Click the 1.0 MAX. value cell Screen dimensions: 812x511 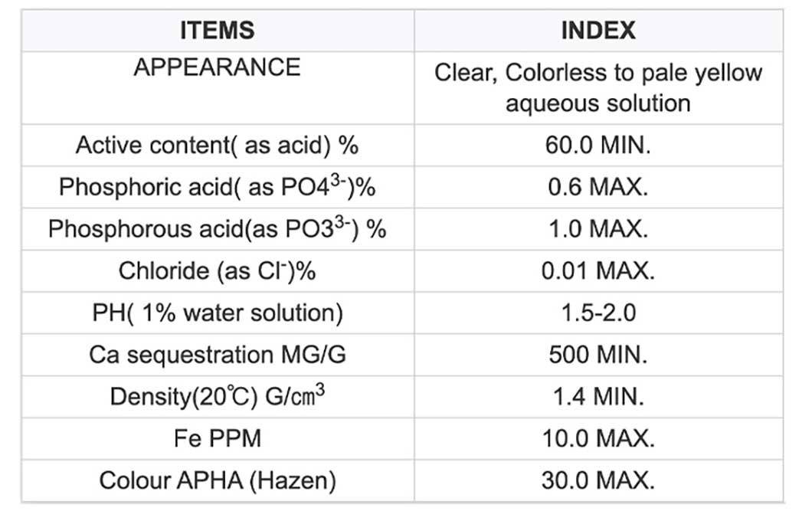pos(598,229)
